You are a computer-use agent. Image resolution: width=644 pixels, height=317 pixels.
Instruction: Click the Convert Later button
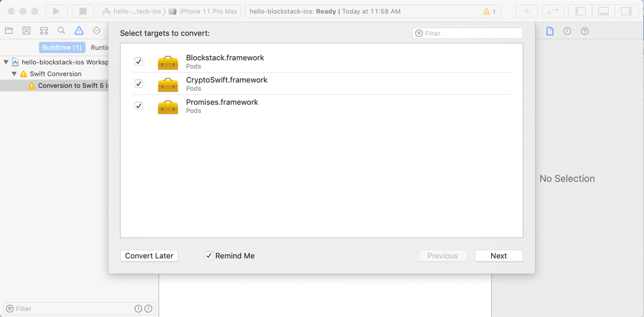(149, 256)
